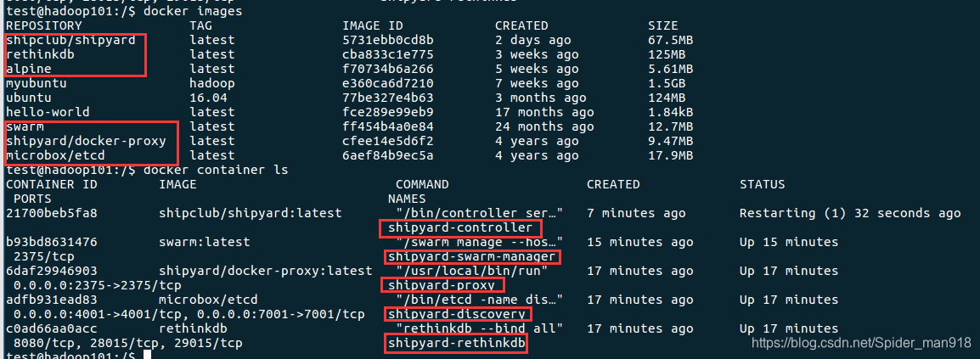Click the '1.84kB' size value
980x359 pixels.
point(671,112)
